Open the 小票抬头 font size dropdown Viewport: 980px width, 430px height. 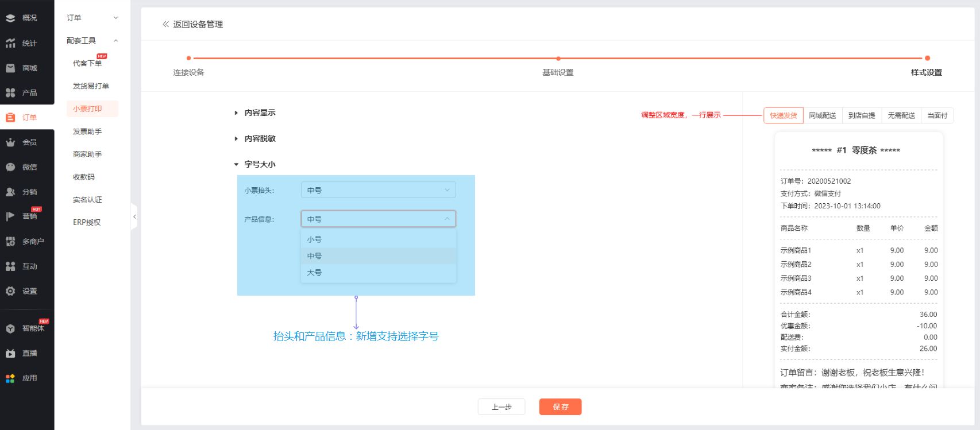coord(378,190)
